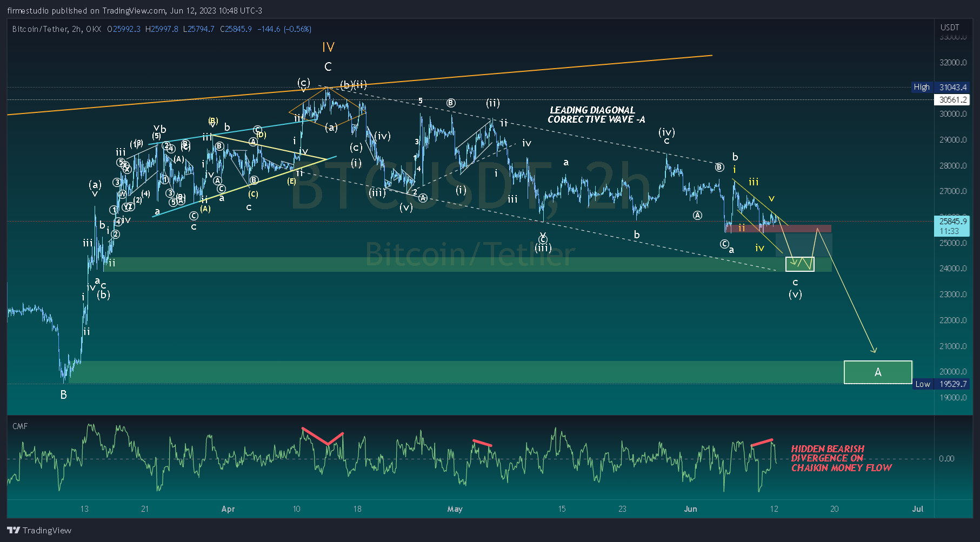The height and width of the screenshot is (542, 980).
Task: Click the 13 date on time axis
Action: [84, 509]
